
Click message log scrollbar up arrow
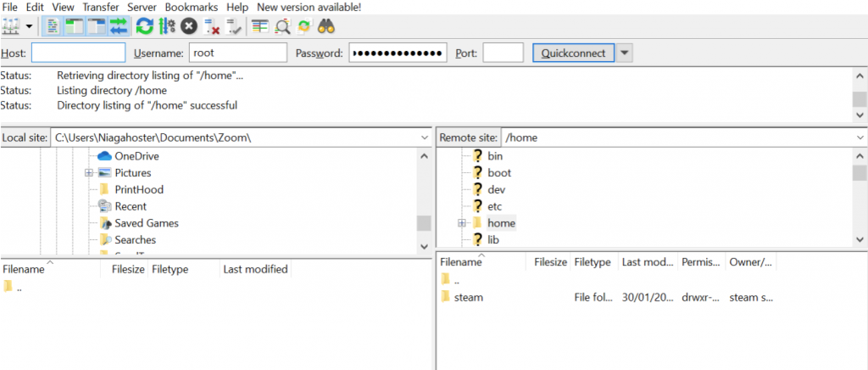tap(860, 76)
